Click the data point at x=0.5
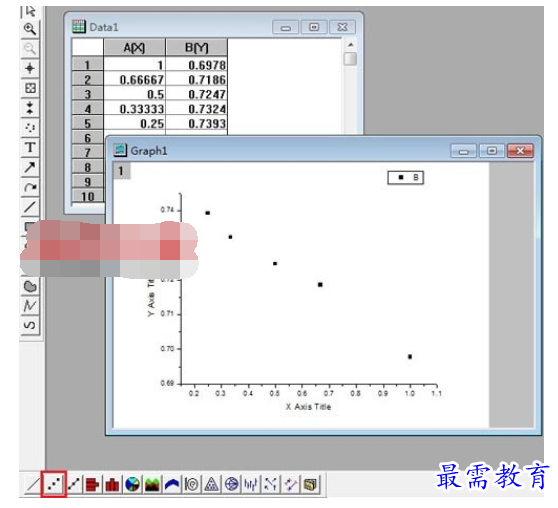Screen dimensions: 558x508 click(x=275, y=264)
